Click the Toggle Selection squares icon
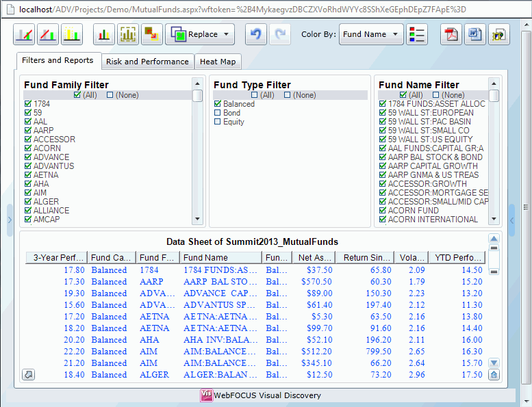532x407 pixels. tap(152, 34)
